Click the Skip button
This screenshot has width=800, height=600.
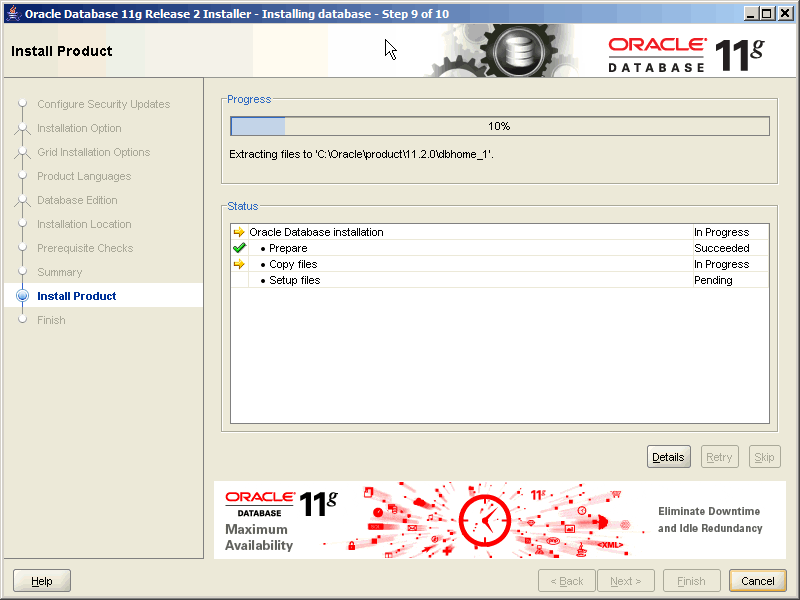[764, 457]
